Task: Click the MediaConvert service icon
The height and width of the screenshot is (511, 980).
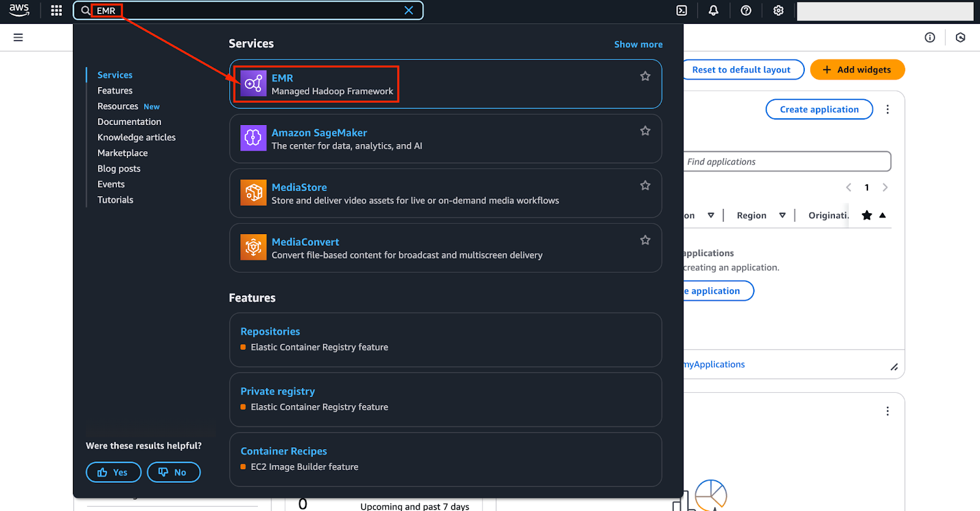Action: 253,248
